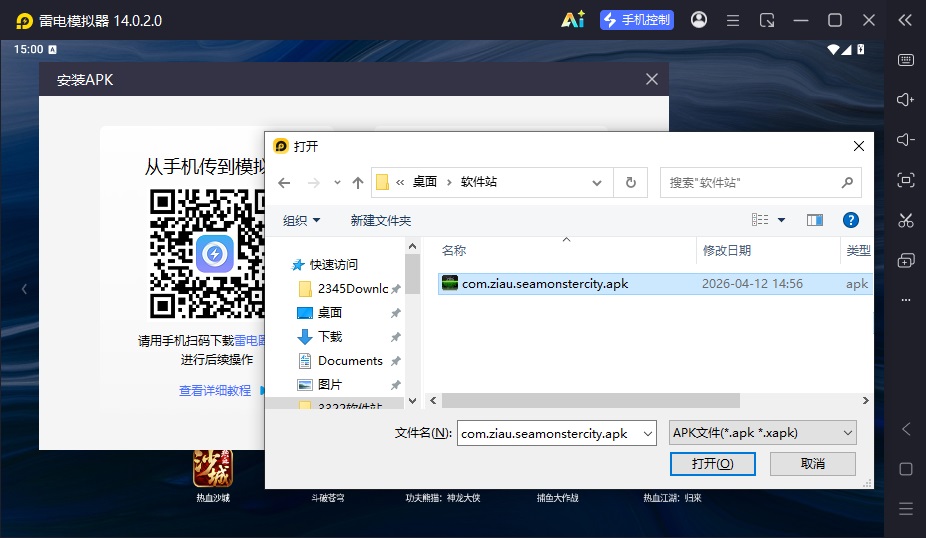Click the 雷电 link in QR instructions
The width and height of the screenshot is (926, 538).
[x=250, y=341]
